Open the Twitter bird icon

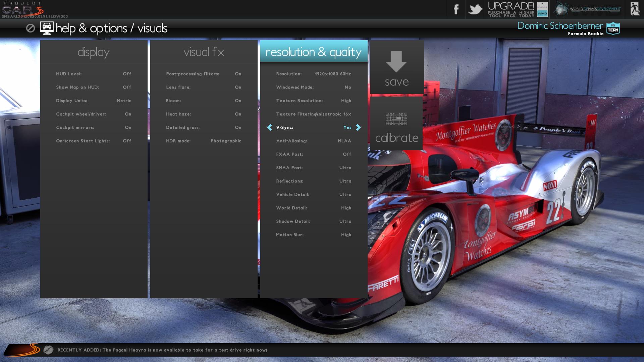(475, 9)
